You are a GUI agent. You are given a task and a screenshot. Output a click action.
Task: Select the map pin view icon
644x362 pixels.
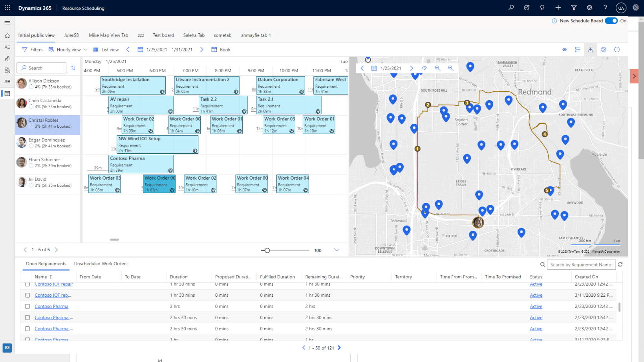(591, 50)
